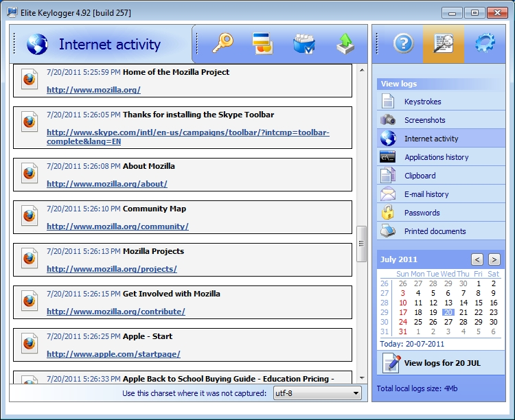This screenshot has width=515, height=420.
Task: Click the Clipboard documents icon
Action: [388, 176]
